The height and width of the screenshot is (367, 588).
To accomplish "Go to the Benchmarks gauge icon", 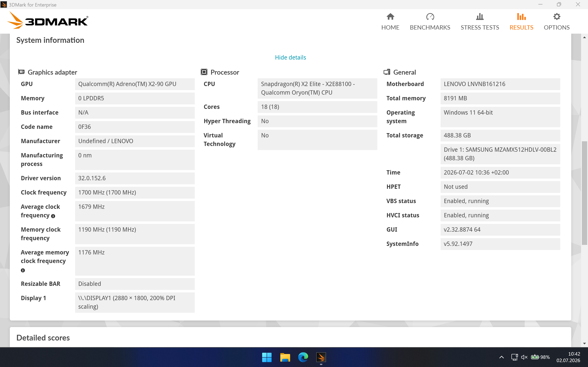I will [430, 17].
